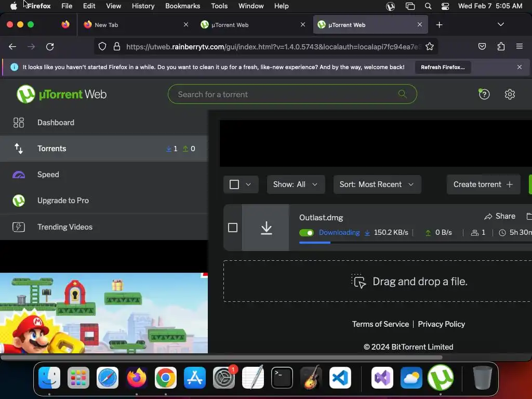Click Share for Outlast.dmg
The width and height of the screenshot is (532, 399).
point(500,216)
